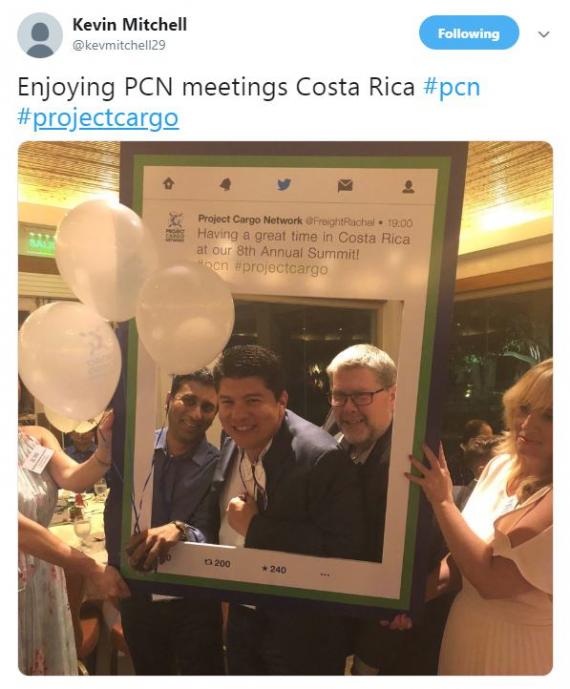Click the profile person icon in frame
Screen dimensions: 570x689
(408, 187)
